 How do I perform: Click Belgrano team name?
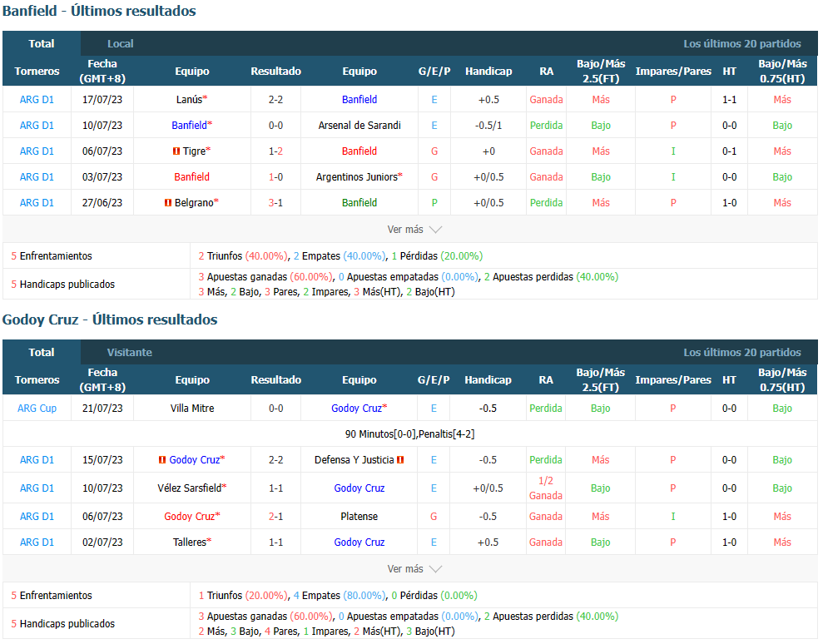(194, 202)
